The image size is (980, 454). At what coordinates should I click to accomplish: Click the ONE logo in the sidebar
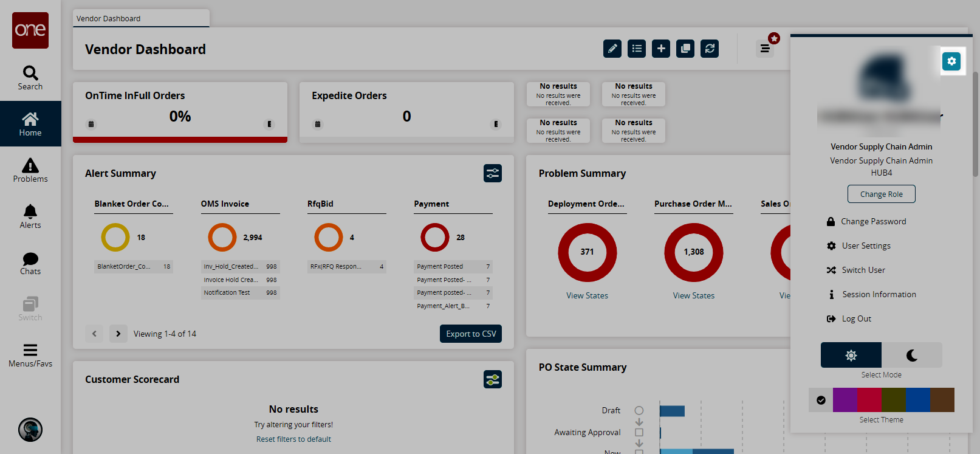(x=30, y=30)
